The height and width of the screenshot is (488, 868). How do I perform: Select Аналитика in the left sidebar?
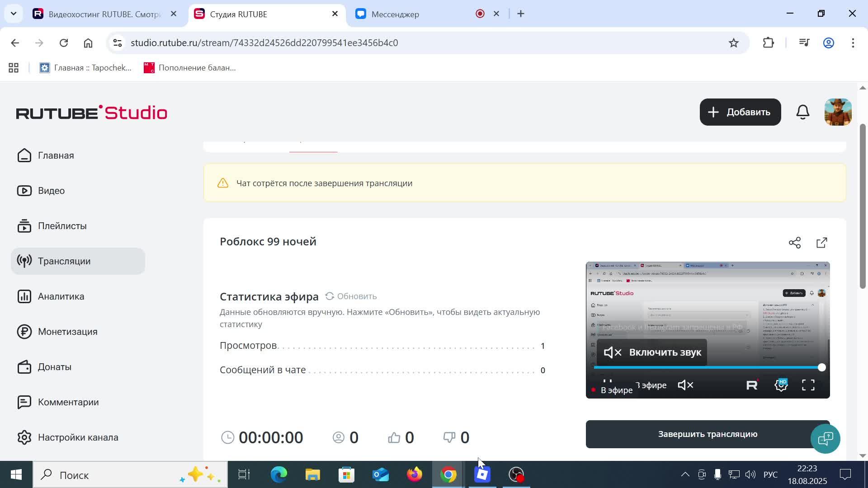coord(61,296)
